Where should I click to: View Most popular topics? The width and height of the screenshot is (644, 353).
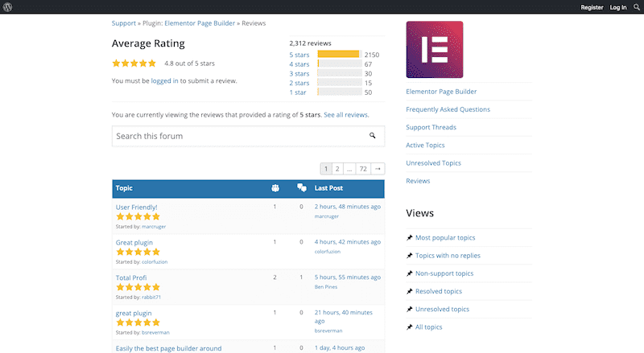coord(445,238)
